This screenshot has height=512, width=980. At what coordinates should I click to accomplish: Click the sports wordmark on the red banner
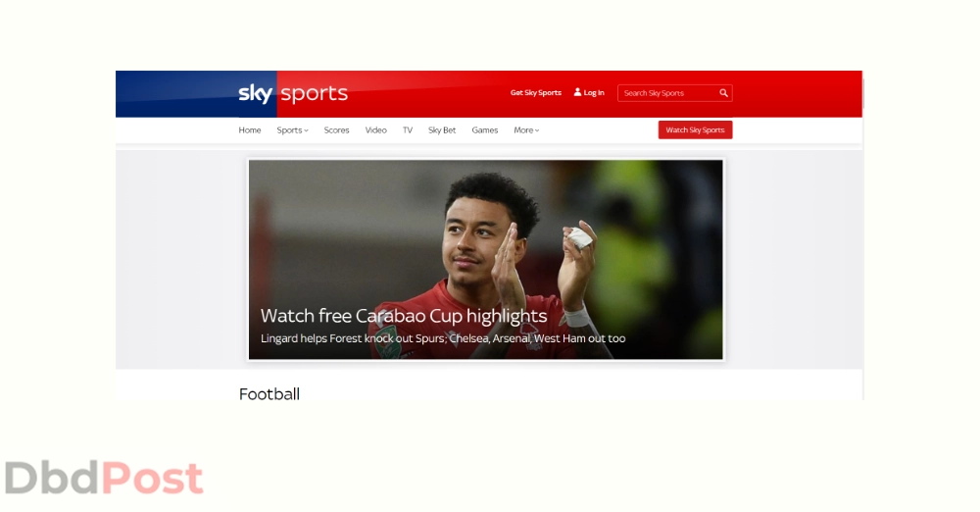(314, 94)
